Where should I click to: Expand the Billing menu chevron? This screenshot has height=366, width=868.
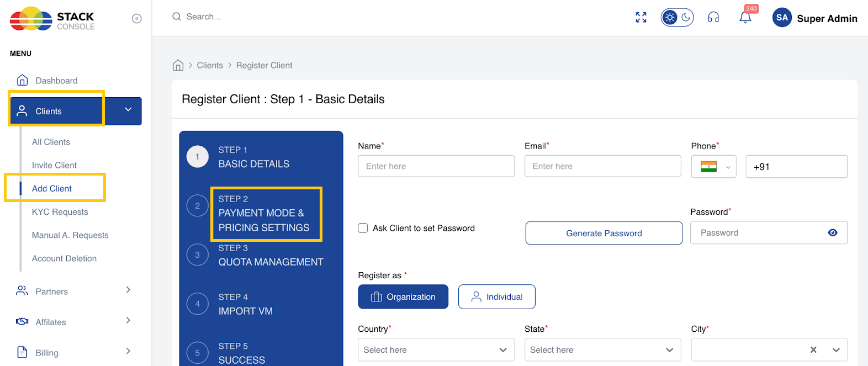[x=128, y=351]
